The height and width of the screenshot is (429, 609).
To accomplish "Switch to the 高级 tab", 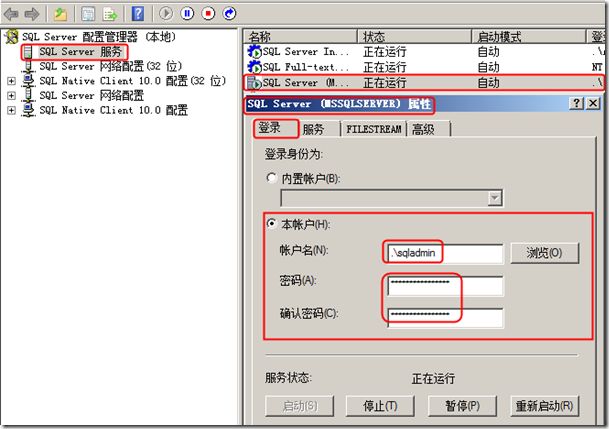I will point(429,129).
